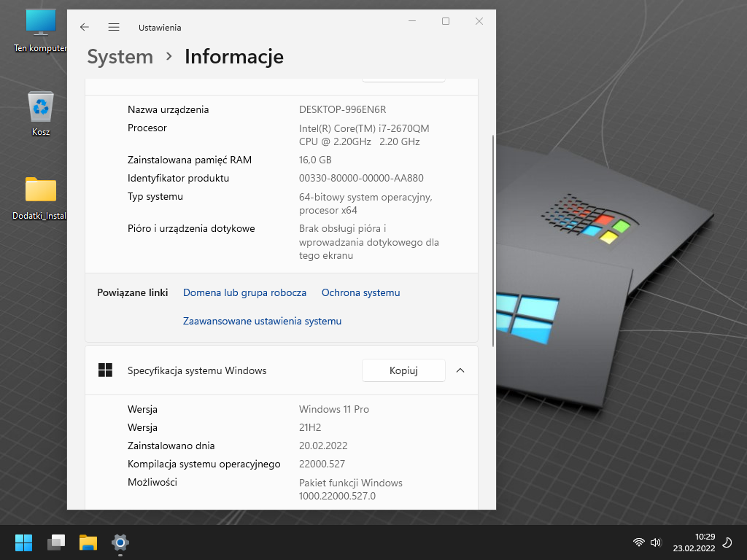Select the Kosz recycle bin icon
The image size is (747, 560).
pyautogui.click(x=41, y=113)
